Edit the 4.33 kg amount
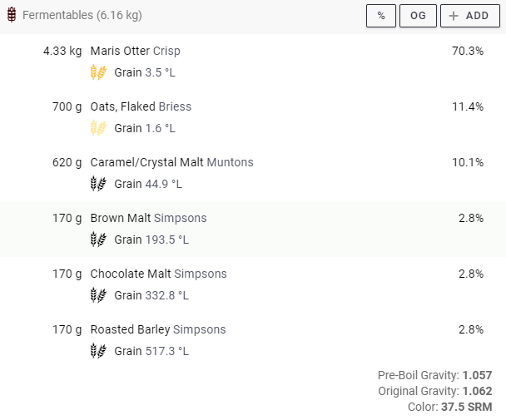Image resolution: width=506 pixels, height=420 pixels. (x=62, y=51)
